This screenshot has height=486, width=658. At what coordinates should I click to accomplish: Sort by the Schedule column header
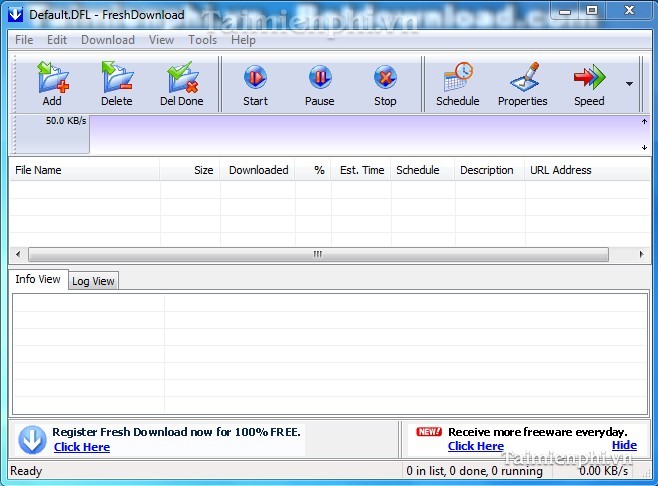coord(423,170)
